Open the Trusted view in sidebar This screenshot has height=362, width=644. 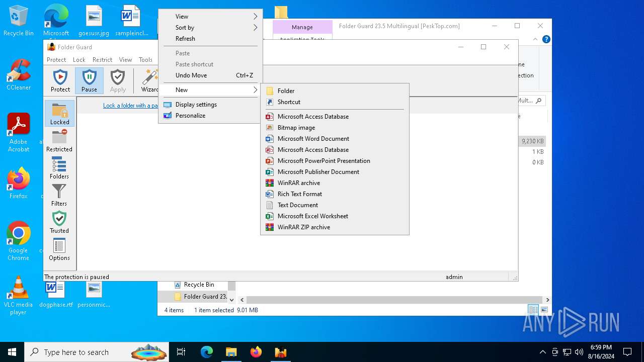[59, 222]
